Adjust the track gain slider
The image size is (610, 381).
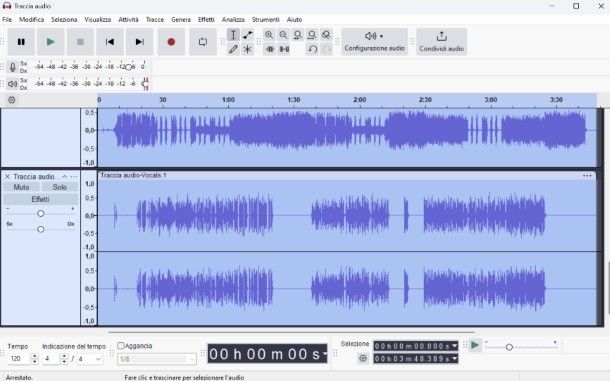40,214
